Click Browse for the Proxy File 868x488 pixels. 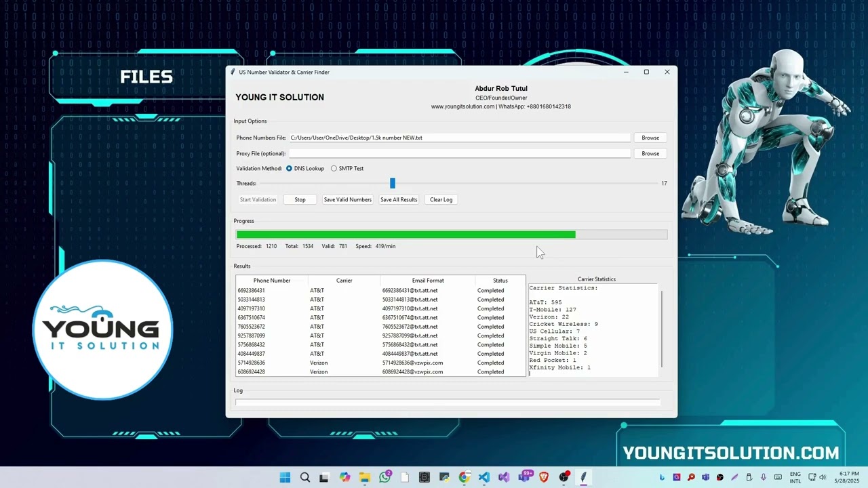tap(650, 153)
